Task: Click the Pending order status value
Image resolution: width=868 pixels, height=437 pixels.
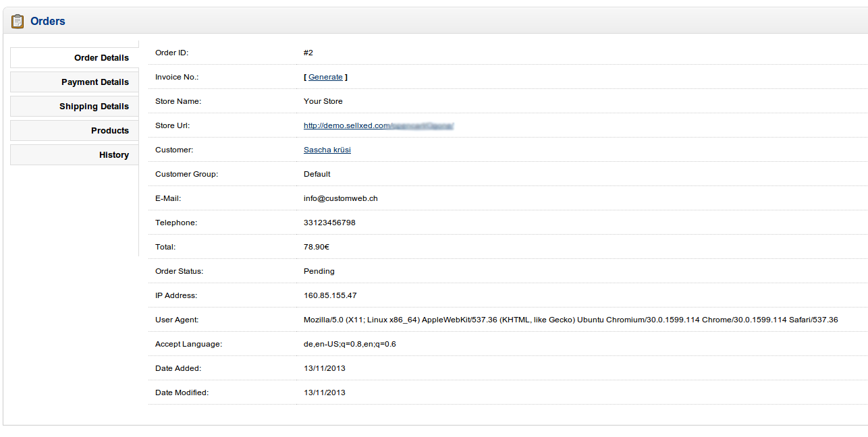Action: tap(319, 271)
